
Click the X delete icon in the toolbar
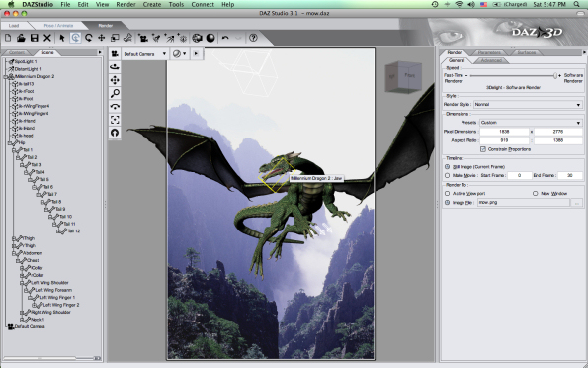point(47,38)
